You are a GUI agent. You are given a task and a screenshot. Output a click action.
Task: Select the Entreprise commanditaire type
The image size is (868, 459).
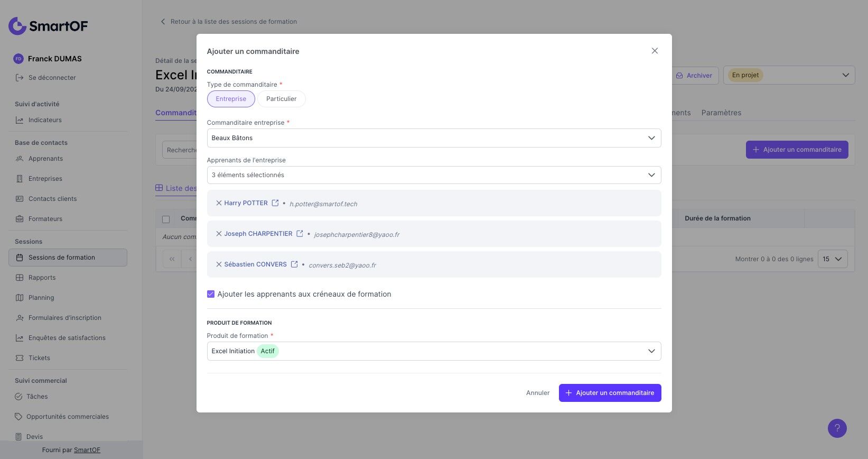(x=231, y=99)
